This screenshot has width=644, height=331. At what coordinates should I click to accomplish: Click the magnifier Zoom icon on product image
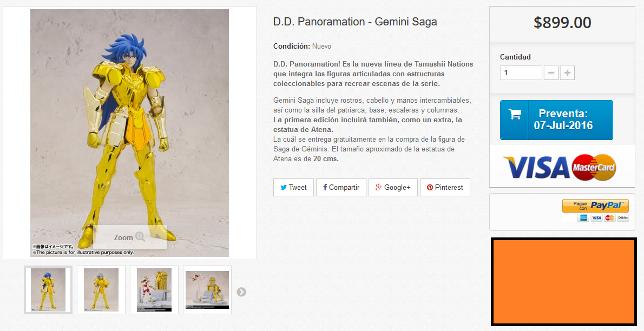pyautogui.click(x=140, y=236)
